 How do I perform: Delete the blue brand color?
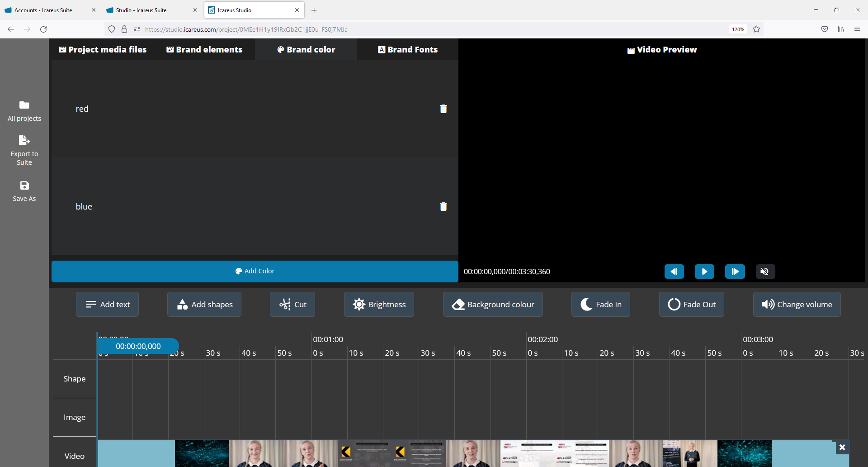[443, 207]
